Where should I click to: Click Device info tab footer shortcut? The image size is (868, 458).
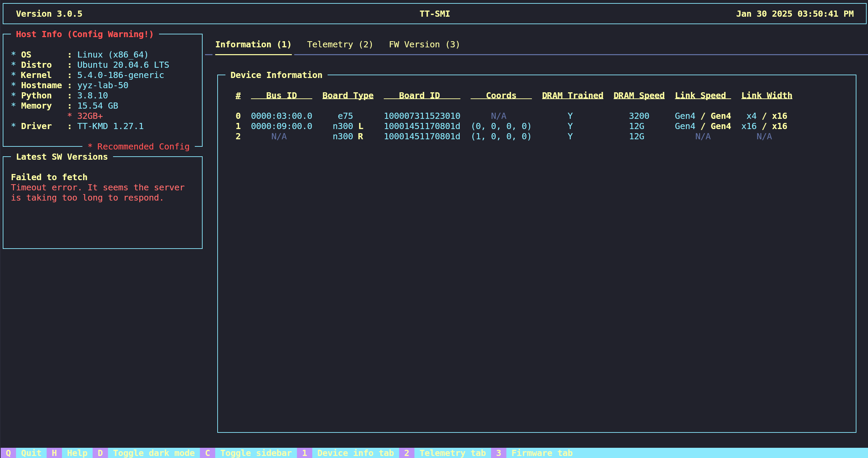tap(356, 453)
